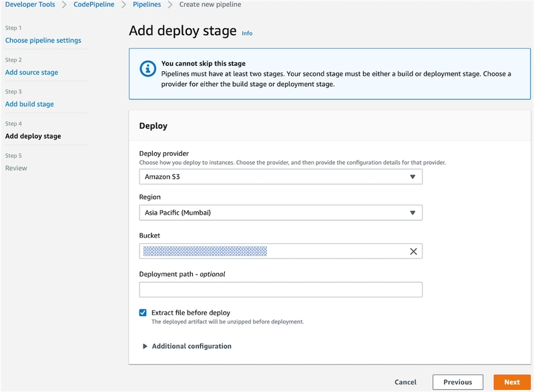Viewport: 534px width, 392px height.
Task: Open the Amazon S3 deploy provider dropdown
Action: coord(280,177)
